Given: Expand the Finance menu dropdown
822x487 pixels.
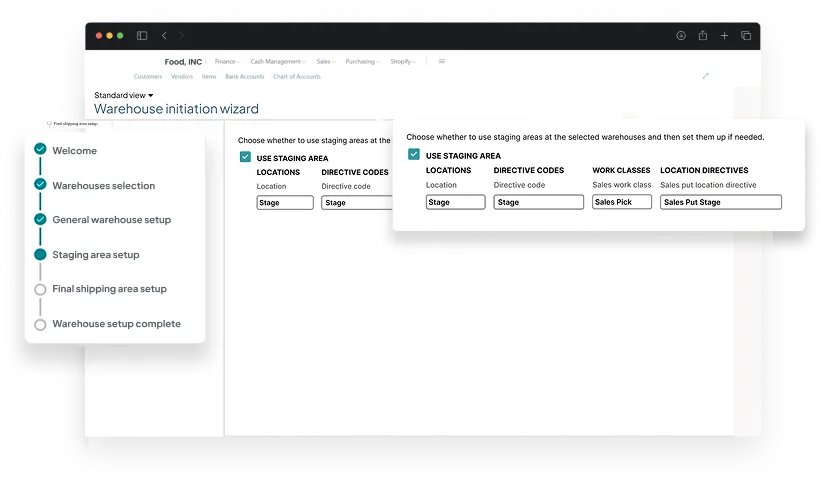Looking at the screenshot, I should click(226, 62).
